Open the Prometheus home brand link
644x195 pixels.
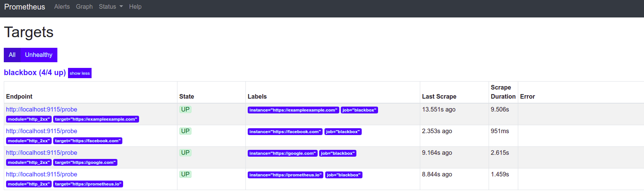tap(25, 7)
